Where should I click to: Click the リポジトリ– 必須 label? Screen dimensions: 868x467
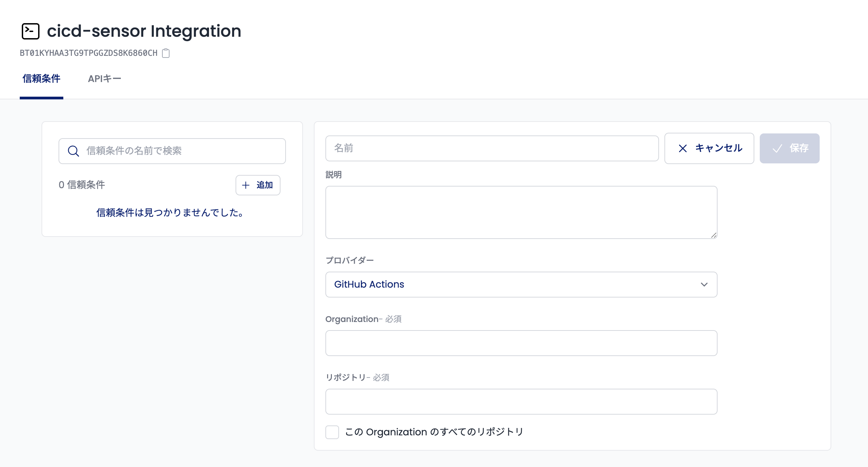tap(357, 377)
